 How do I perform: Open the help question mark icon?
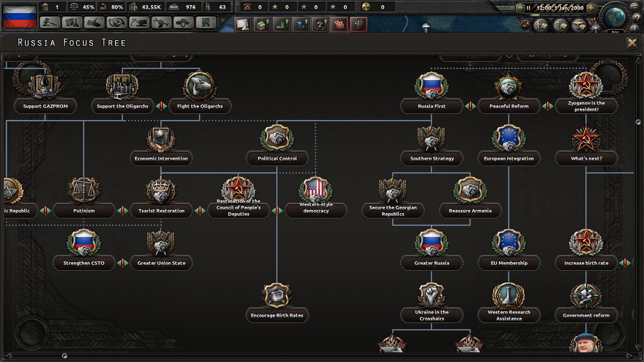(x=637, y=18)
